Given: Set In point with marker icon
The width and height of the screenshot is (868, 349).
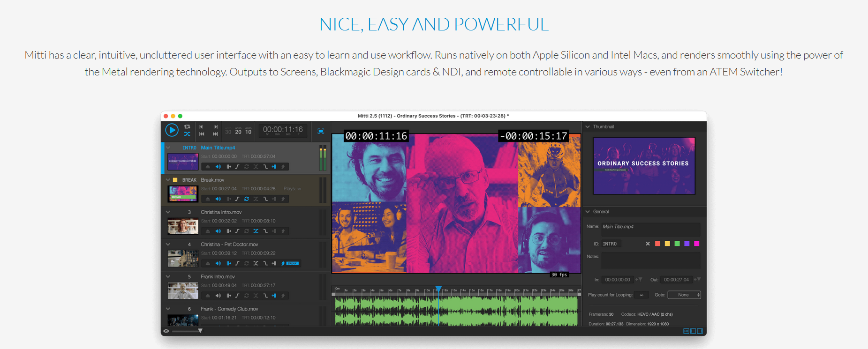Looking at the screenshot, I should pyautogui.click(x=639, y=280).
